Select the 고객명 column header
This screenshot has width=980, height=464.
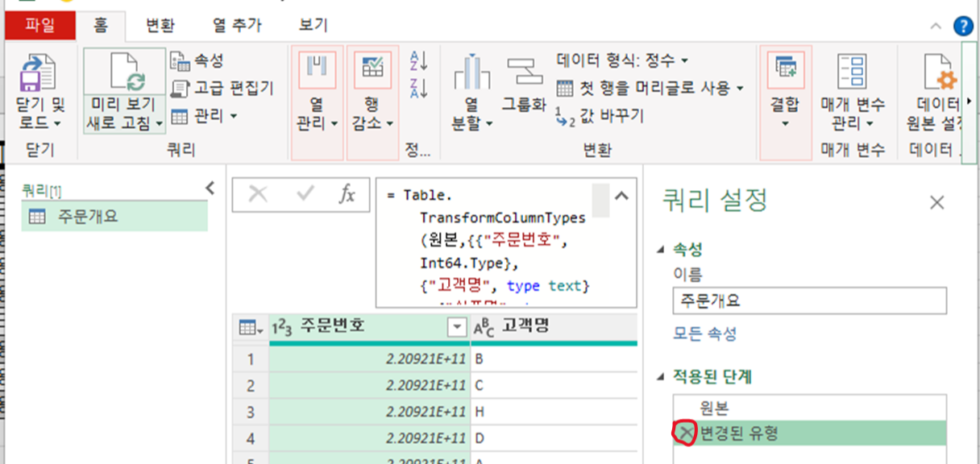coord(555,327)
